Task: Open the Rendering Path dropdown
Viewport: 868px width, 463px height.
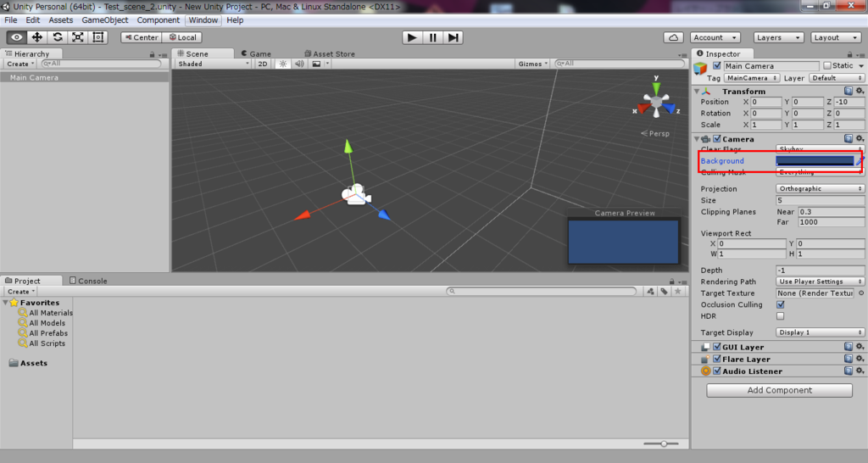Action: 820,282
